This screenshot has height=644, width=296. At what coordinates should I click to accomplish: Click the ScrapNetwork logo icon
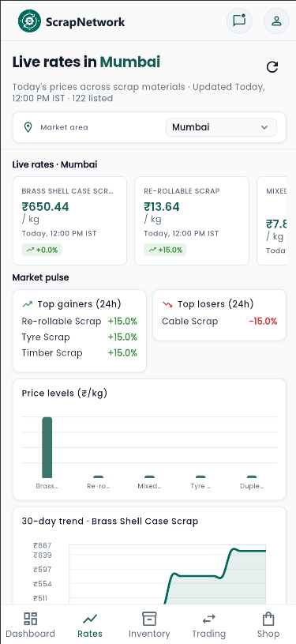(x=29, y=21)
